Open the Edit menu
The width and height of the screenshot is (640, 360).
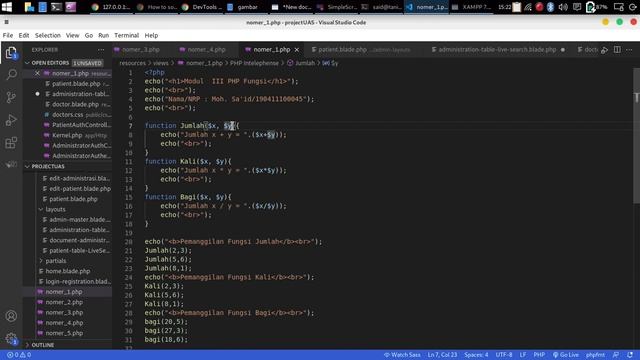(24, 36)
